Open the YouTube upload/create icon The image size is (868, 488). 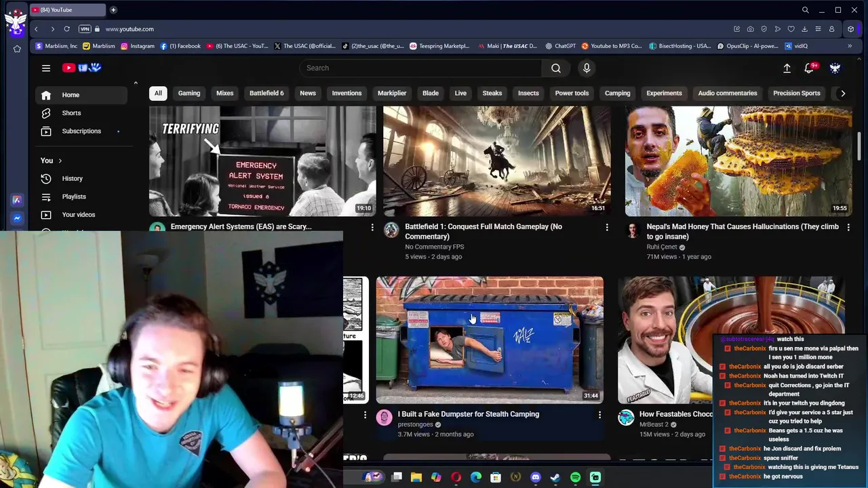(787, 68)
